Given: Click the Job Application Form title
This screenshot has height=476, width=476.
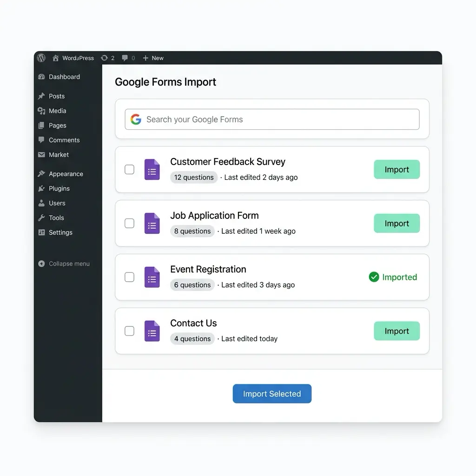Looking at the screenshot, I should [x=214, y=215].
